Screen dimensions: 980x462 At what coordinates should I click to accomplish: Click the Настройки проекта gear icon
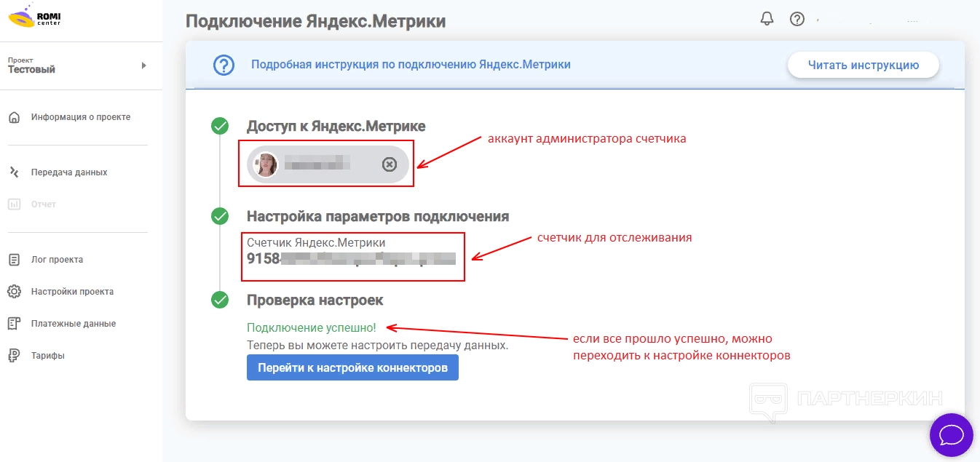(14, 292)
